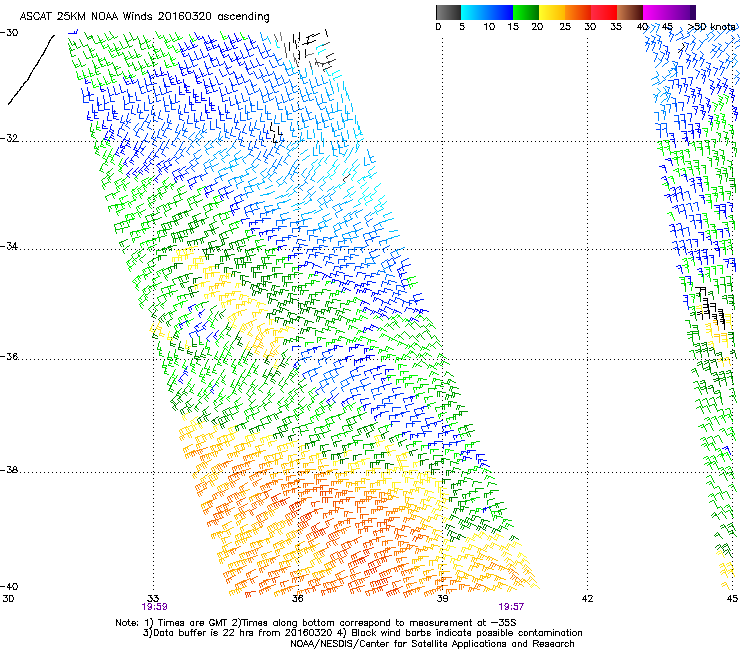Click longitude label '45' on bottom axis
Image resolution: width=740 pixels, height=650 pixels.
732,598
